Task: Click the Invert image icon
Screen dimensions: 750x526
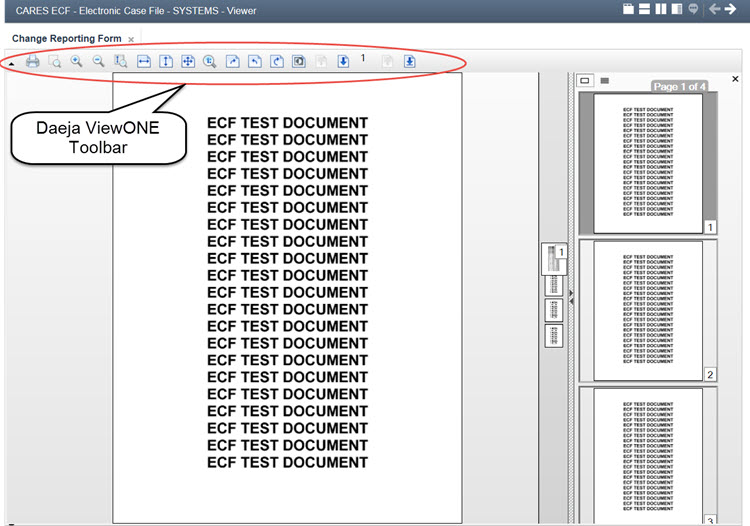Action: 299,62
